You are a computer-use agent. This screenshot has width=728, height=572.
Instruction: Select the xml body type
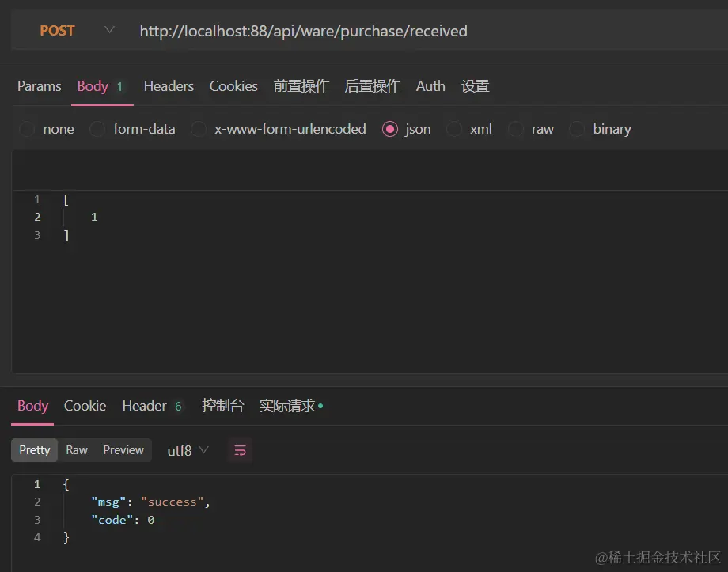click(x=469, y=129)
